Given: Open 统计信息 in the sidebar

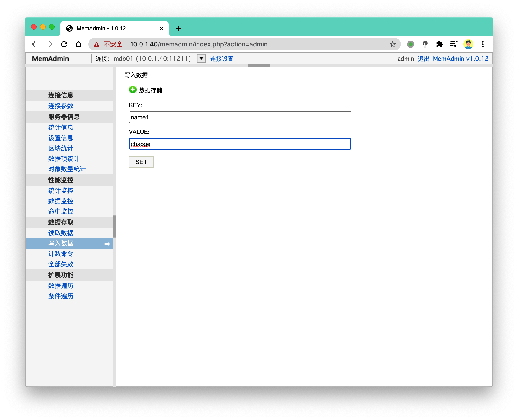Looking at the screenshot, I should coord(61,128).
